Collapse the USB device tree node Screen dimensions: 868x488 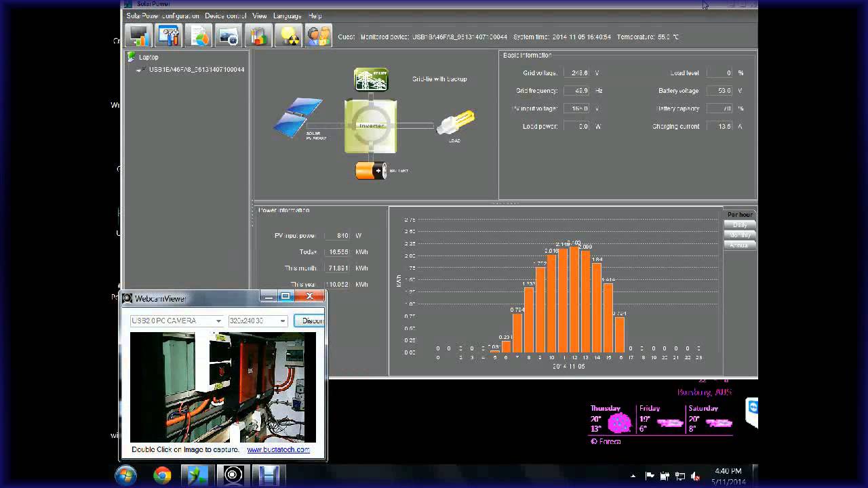tap(139, 70)
